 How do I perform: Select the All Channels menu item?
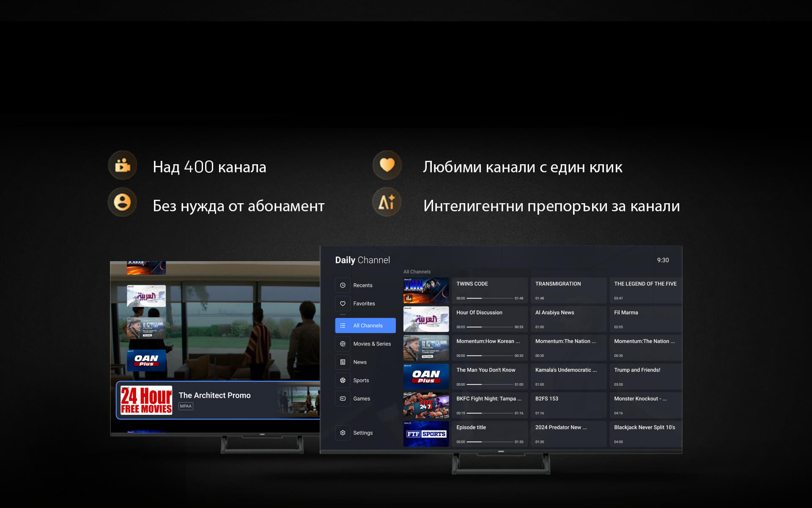point(365,326)
